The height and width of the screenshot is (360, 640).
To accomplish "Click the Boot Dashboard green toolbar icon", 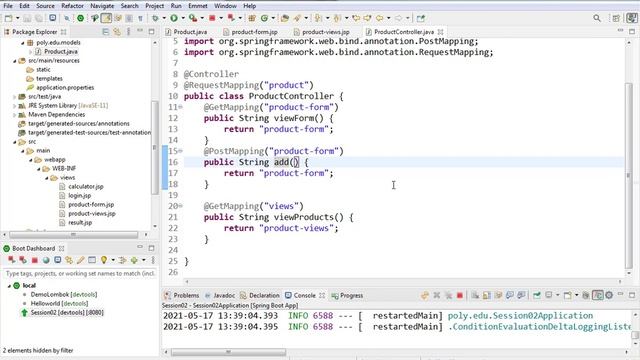I will (80, 18).
